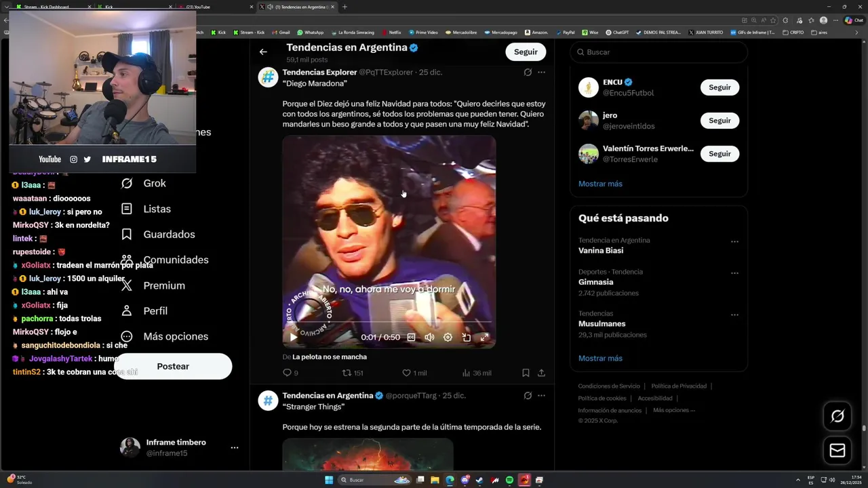868x488 pixels.
Task: Open more options on Tendencias Explorer post
Action: pos(541,73)
